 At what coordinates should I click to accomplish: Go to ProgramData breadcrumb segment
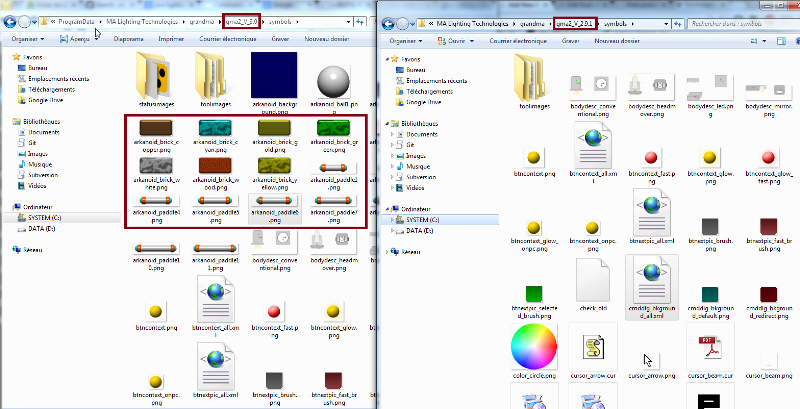click(x=76, y=22)
